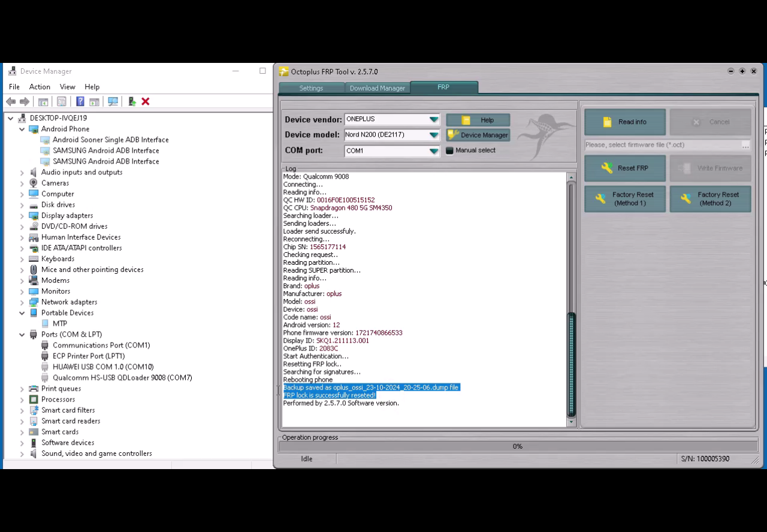Collapse the Portable Devices node
Viewport: 767px width, 532px height.
(22, 313)
